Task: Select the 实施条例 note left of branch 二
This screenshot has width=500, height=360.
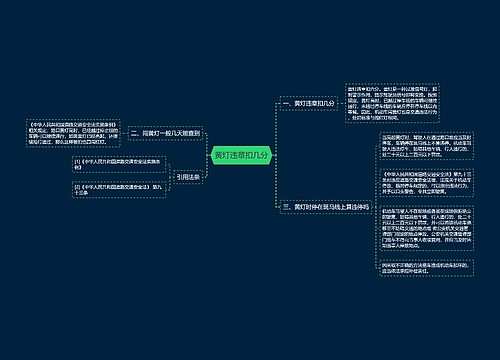Action: pyautogui.click(x=73, y=133)
